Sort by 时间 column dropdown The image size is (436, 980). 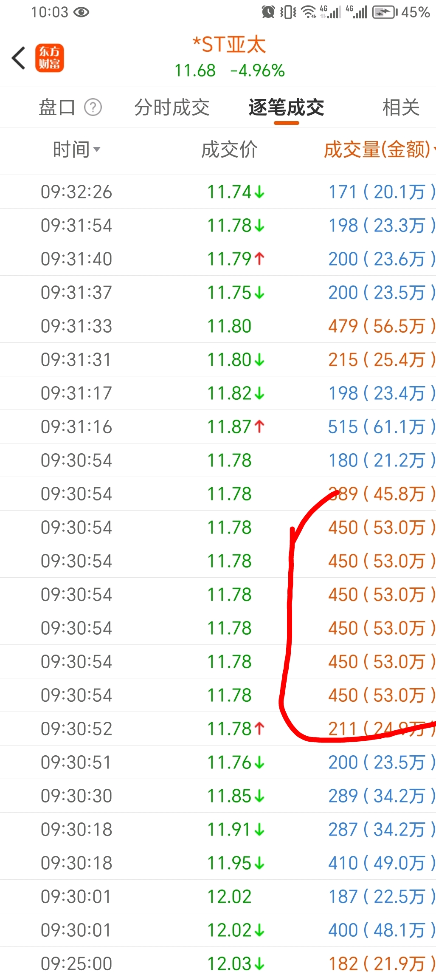(x=76, y=150)
